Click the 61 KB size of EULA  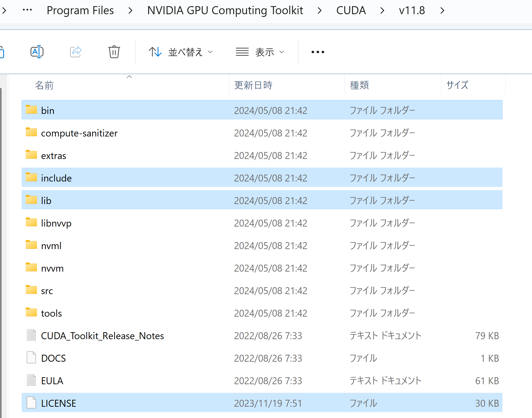487,381
